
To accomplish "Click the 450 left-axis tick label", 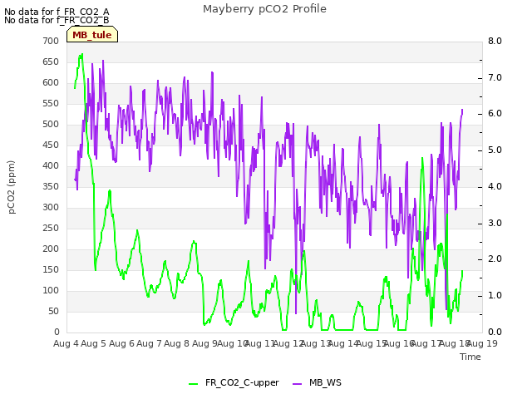I will coord(51,145).
